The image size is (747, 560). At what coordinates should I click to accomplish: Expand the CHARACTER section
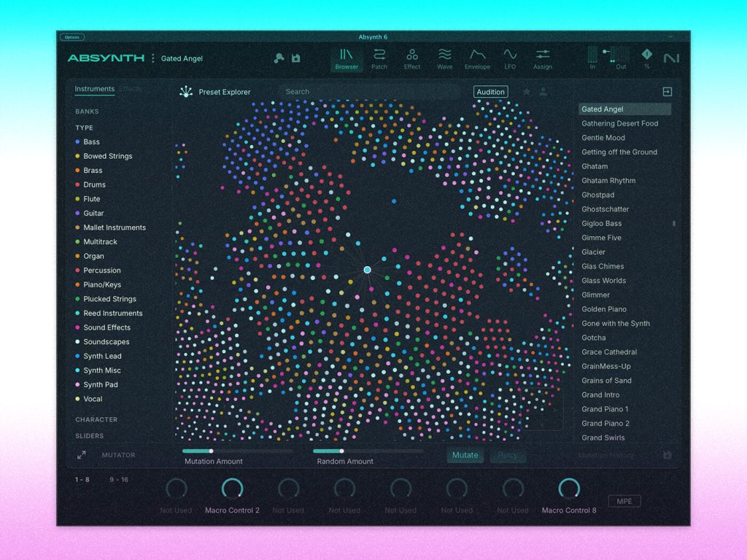click(x=96, y=419)
